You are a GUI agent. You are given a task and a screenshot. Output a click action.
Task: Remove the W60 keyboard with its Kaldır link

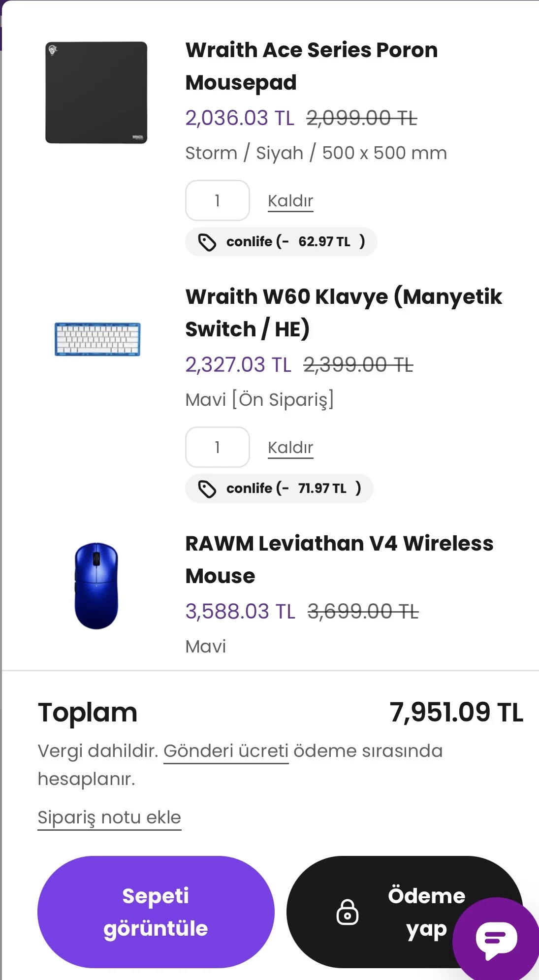pyautogui.click(x=290, y=448)
